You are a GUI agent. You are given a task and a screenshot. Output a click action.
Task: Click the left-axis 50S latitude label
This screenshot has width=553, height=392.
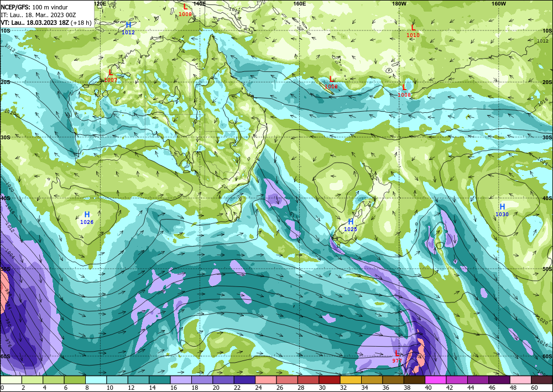(x=6, y=269)
